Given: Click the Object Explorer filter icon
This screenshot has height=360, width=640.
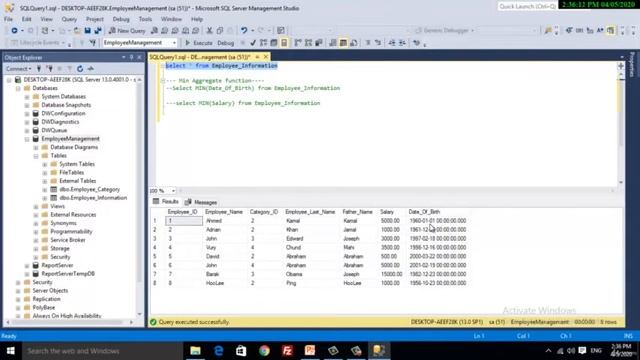Looking at the screenshot, I should [x=69, y=69].
